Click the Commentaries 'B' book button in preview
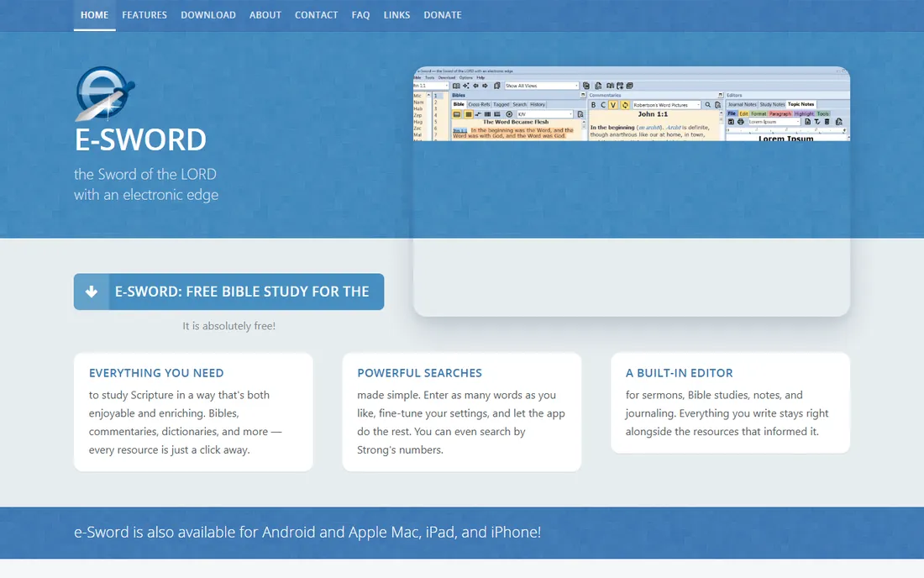This screenshot has height=578, width=924. point(593,105)
